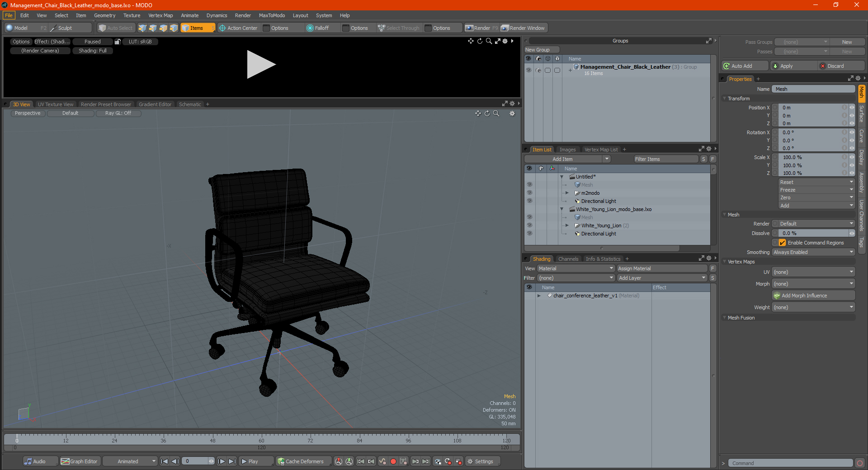Collapse the Untitled* scene tree
This screenshot has width=868, height=470.
562,177
